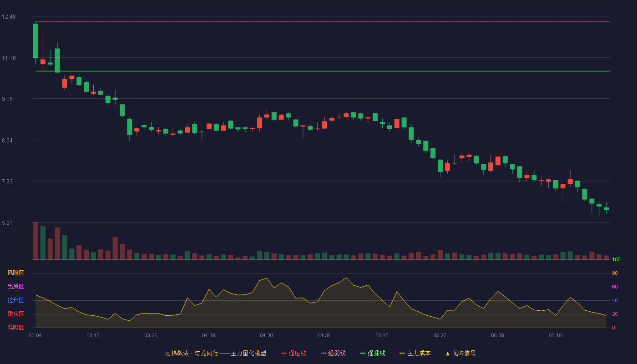Click the 05-27 date label
This screenshot has height=364, width=637.
click(440, 335)
